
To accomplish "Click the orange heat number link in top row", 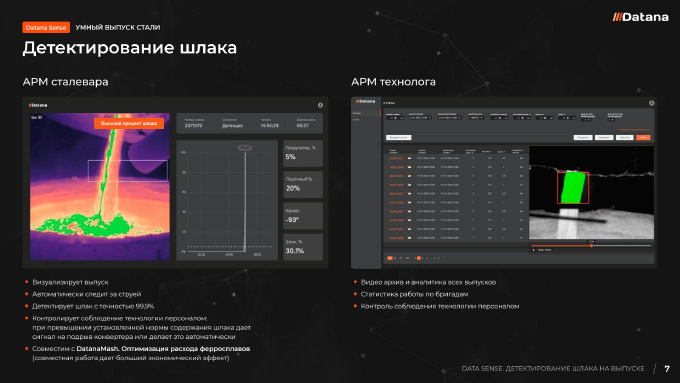I will coord(396,158).
